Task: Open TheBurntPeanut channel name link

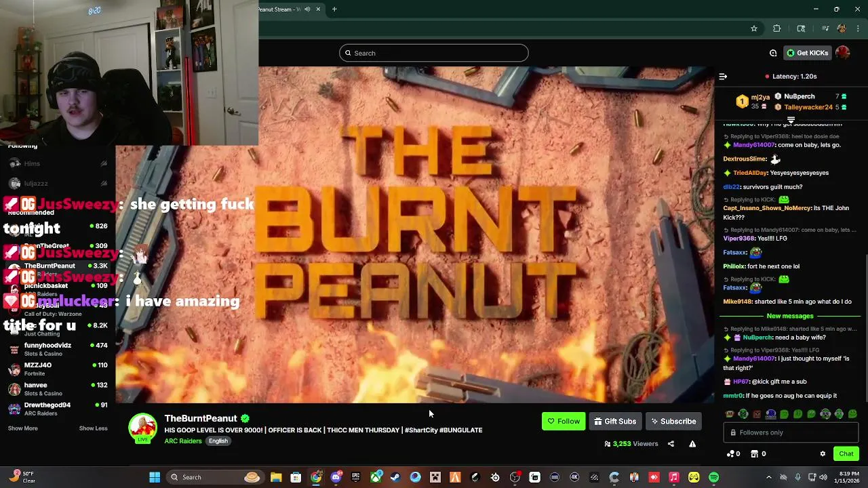Action: [x=201, y=418]
